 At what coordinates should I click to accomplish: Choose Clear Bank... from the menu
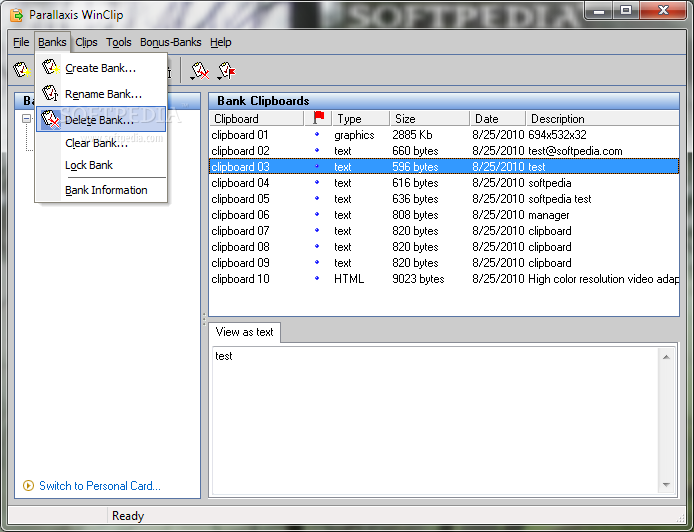point(101,143)
